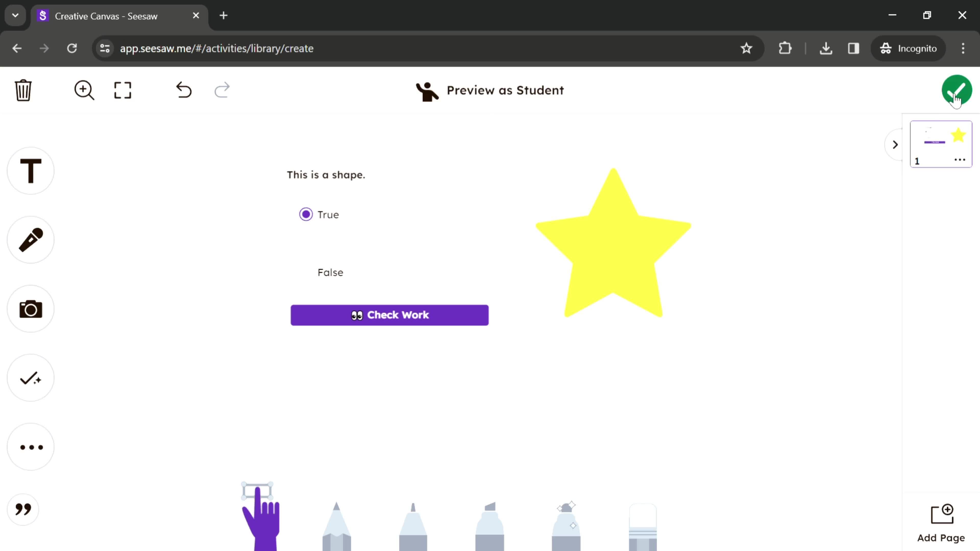The width and height of the screenshot is (980, 551).
Task: Click the More Options ellipsis tool
Action: click(x=30, y=447)
